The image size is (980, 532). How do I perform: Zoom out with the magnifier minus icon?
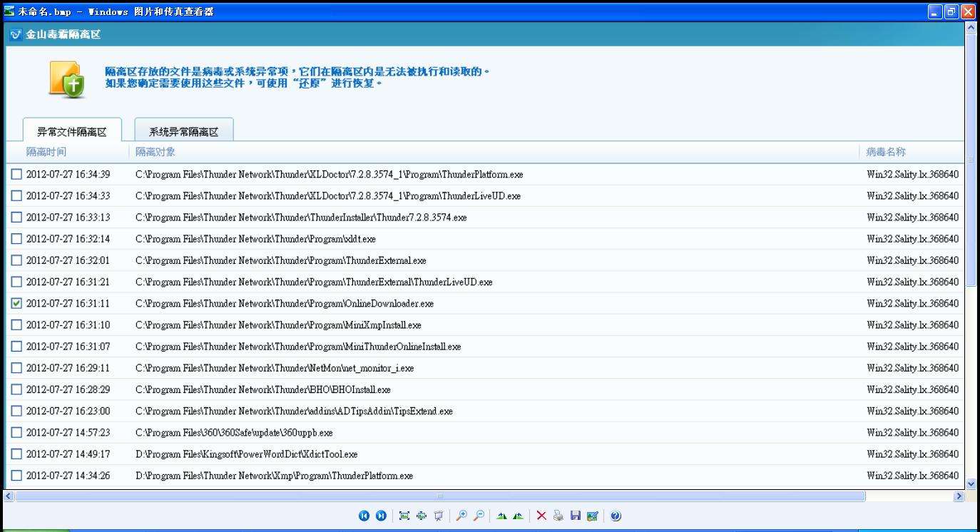[x=479, y=516]
